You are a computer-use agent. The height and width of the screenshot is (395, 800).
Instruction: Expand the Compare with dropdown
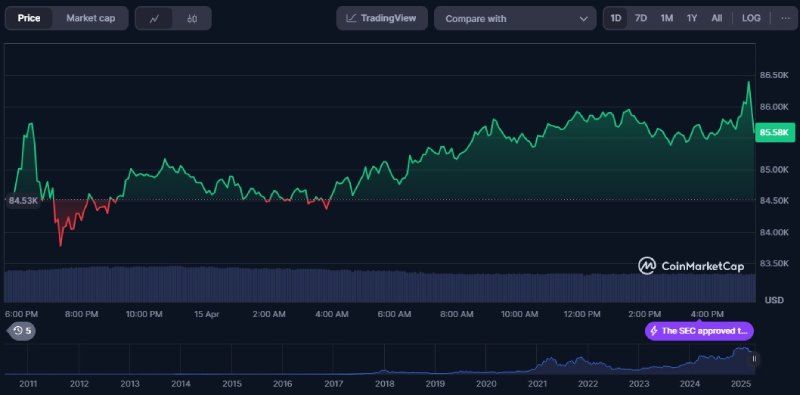515,18
